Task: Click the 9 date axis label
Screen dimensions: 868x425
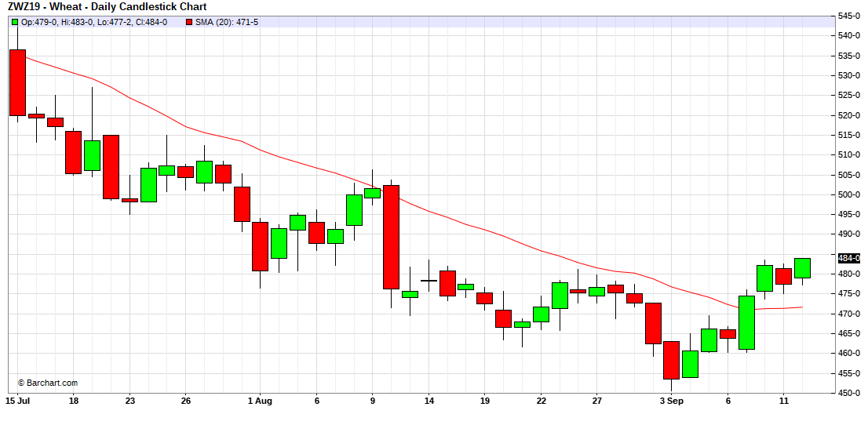Action: click(x=373, y=401)
